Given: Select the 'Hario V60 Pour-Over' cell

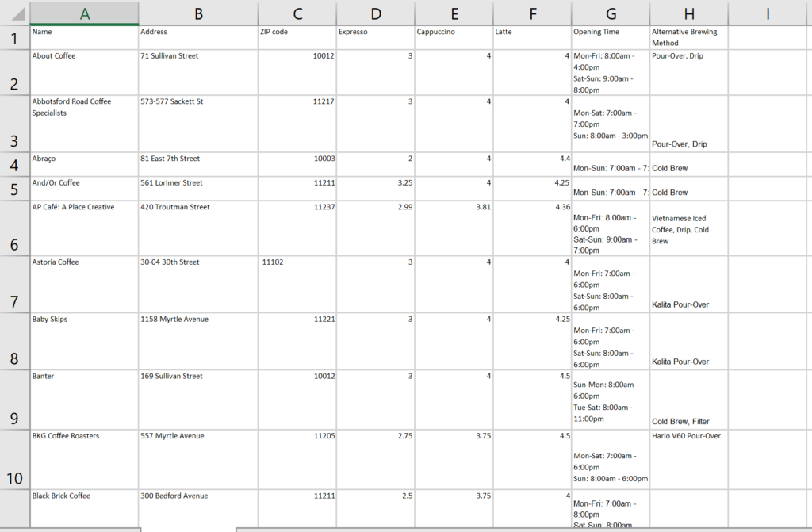Looking at the screenshot, I should [x=688, y=460].
